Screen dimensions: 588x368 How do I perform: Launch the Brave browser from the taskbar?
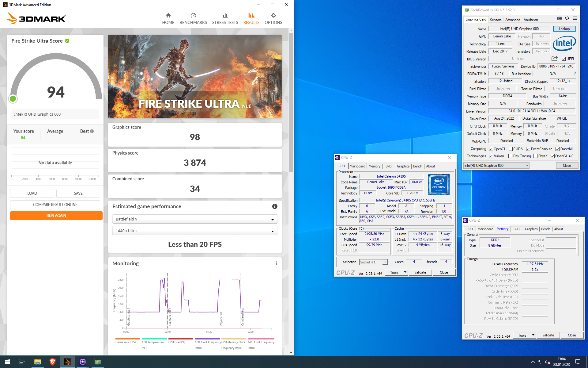pyautogui.click(x=52, y=362)
